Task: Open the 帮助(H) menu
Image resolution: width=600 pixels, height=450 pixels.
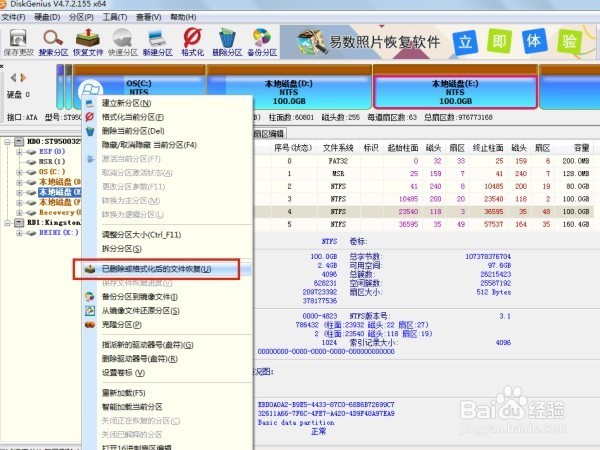Action: 183,17
